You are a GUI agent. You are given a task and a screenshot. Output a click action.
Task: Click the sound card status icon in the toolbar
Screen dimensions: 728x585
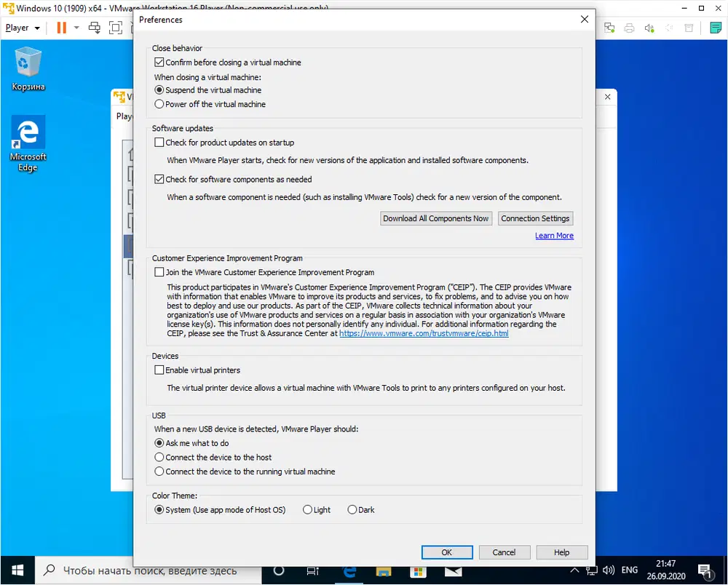coord(649,28)
